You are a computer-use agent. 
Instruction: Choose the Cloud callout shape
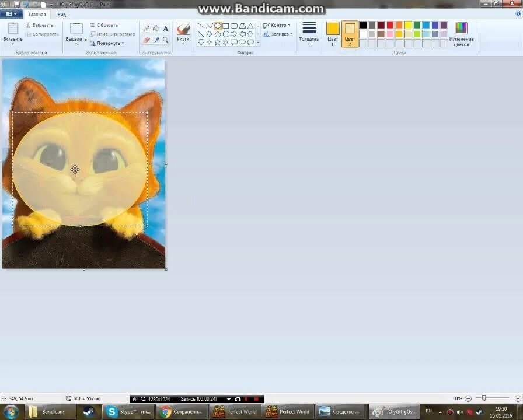point(250,42)
